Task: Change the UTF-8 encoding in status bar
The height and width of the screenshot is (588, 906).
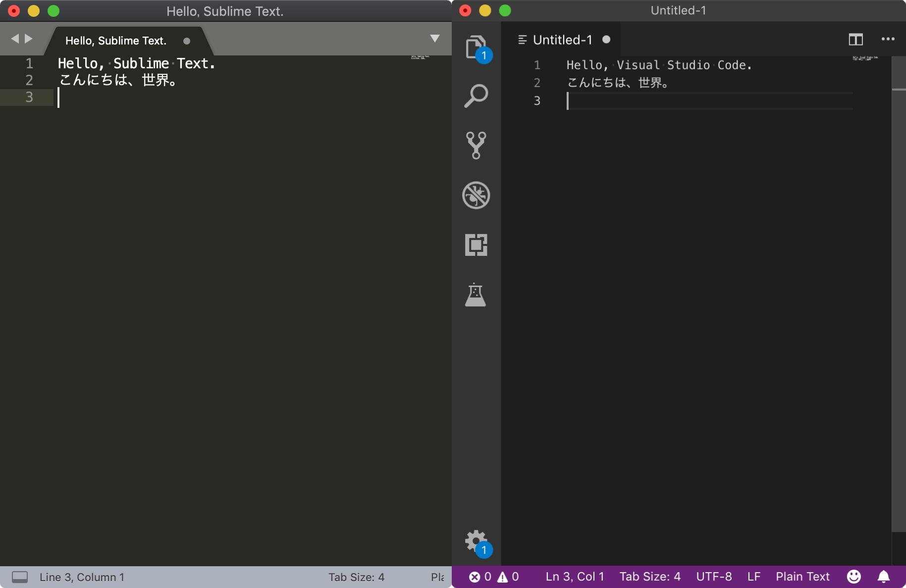Action: (x=714, y=577)
